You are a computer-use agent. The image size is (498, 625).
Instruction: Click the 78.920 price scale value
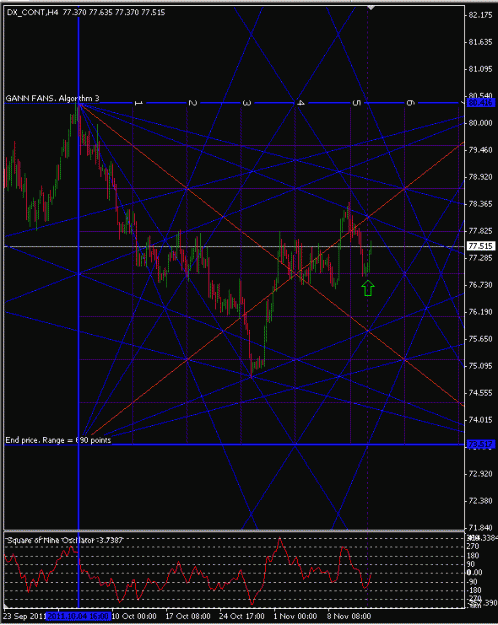click(x=480, y=177)
